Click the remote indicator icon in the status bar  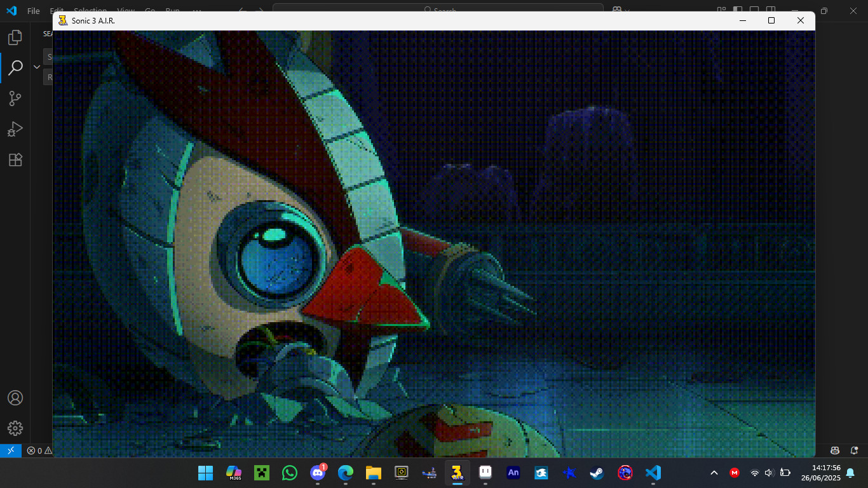click(10, 451)
